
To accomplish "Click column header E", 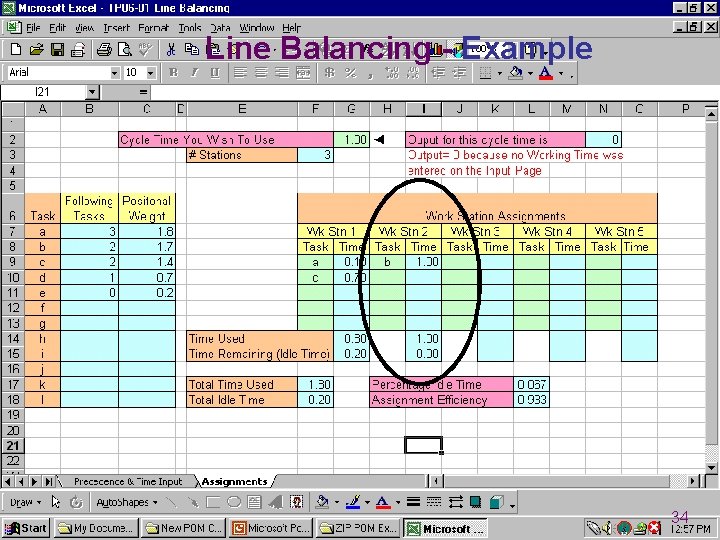I will pos(242,109).
